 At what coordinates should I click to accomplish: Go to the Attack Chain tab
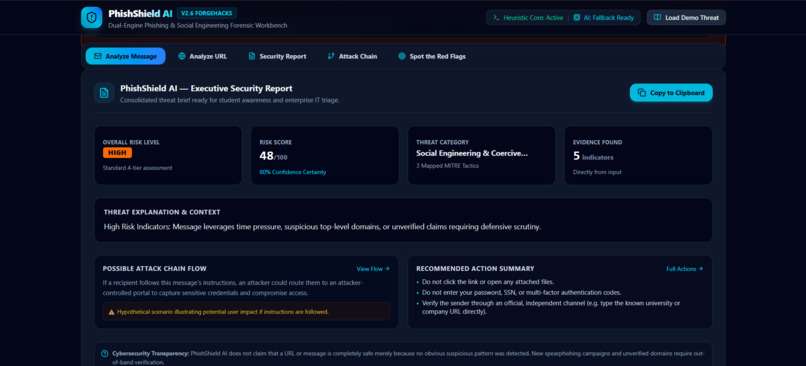point(352,57)
